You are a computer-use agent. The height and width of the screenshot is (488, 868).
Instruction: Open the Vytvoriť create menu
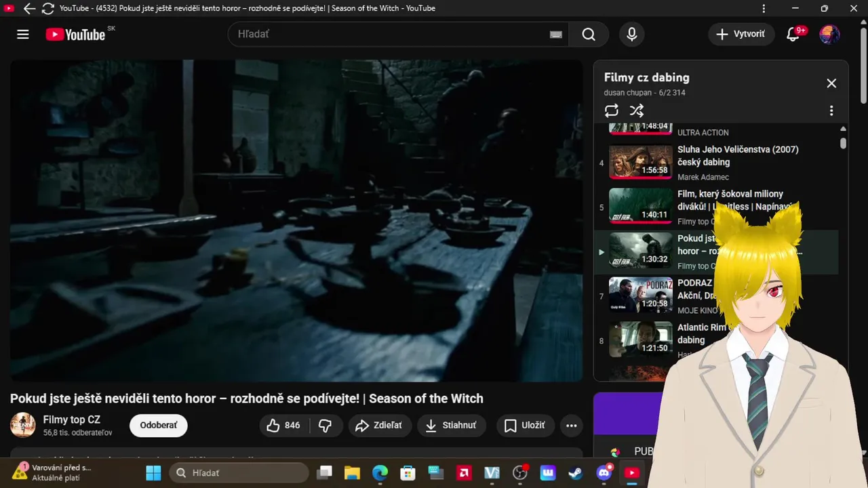741,35
